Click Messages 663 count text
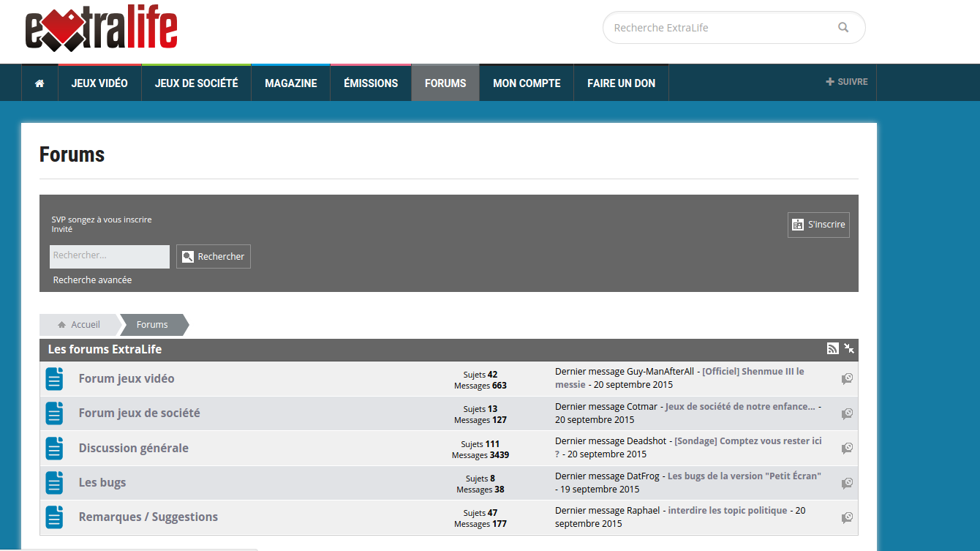The height and width of the screenshot is (551, 980). (x=480, y=386)
